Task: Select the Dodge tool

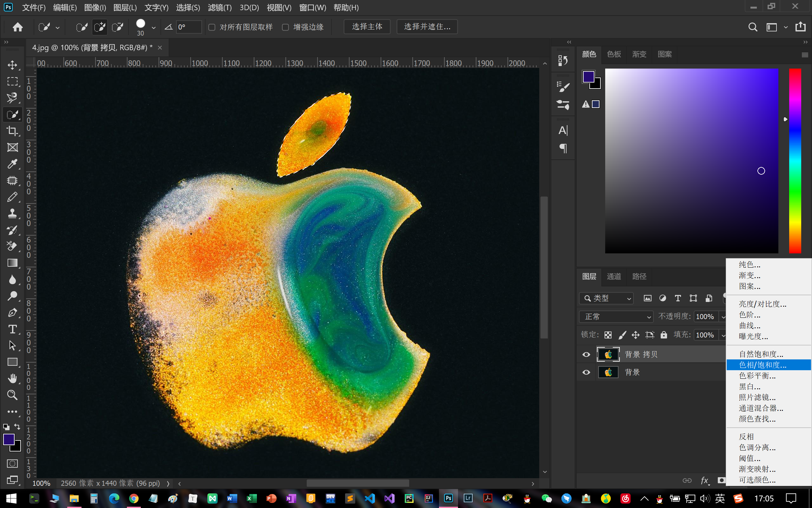Action: click(x=12, y=296)
